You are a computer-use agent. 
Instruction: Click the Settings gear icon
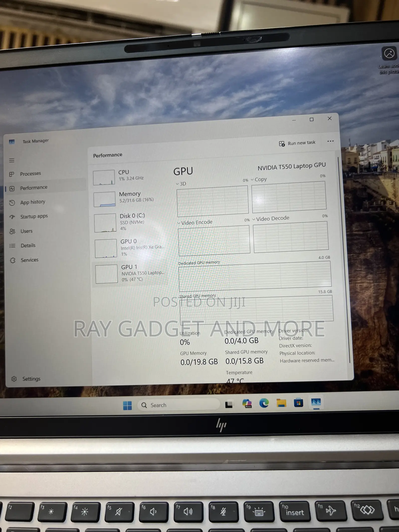pyautogui.click(x=14, y=379)
